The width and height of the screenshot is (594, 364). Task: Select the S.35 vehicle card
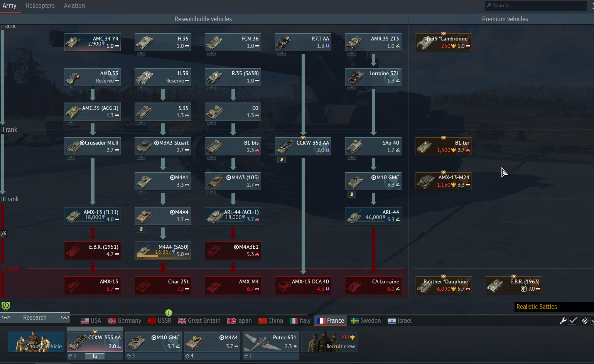point(163,112)
